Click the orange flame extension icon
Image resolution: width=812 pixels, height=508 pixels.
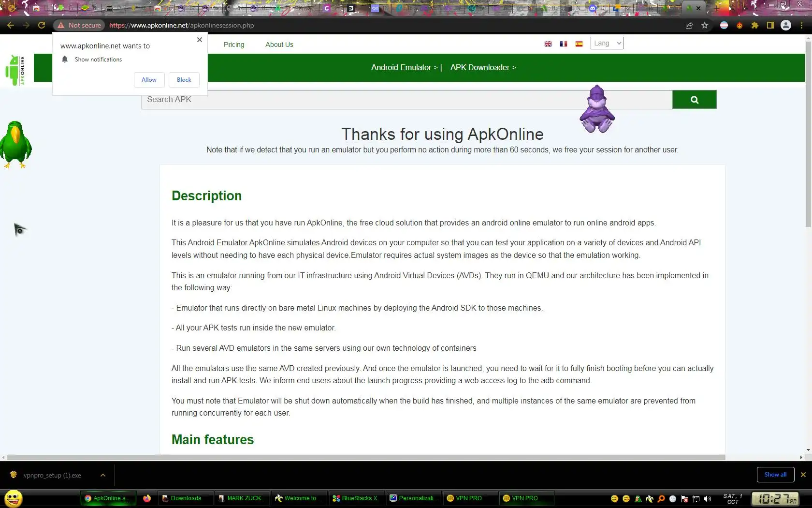[739, 25]
